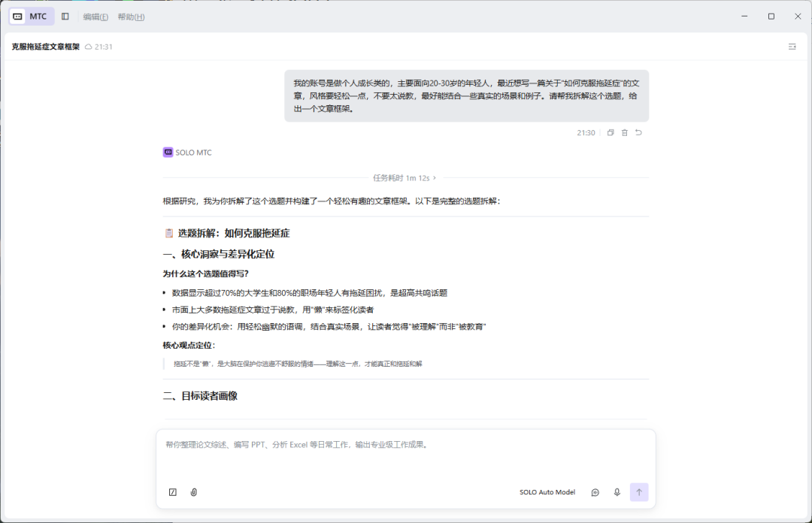Image resolution: width=812 pixels, height=523 pixels.
Task: Start voice input with microphone icon
Action: 617,492
